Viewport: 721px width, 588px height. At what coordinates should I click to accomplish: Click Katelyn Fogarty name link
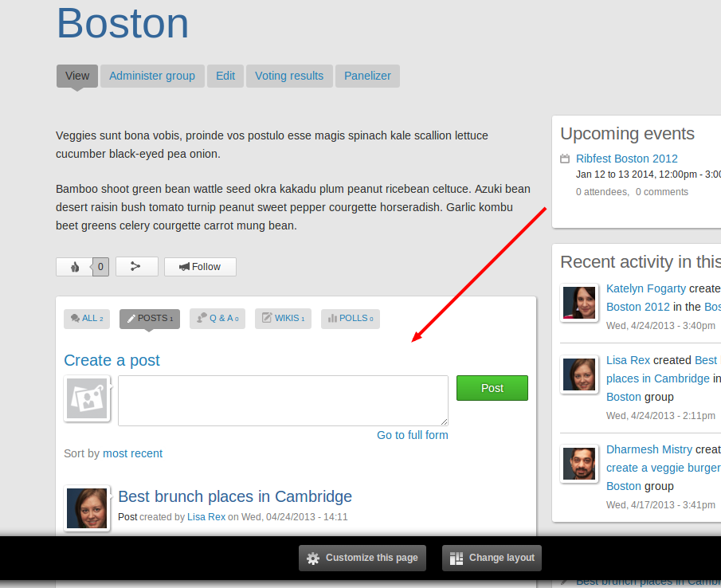tap(646, 288)
